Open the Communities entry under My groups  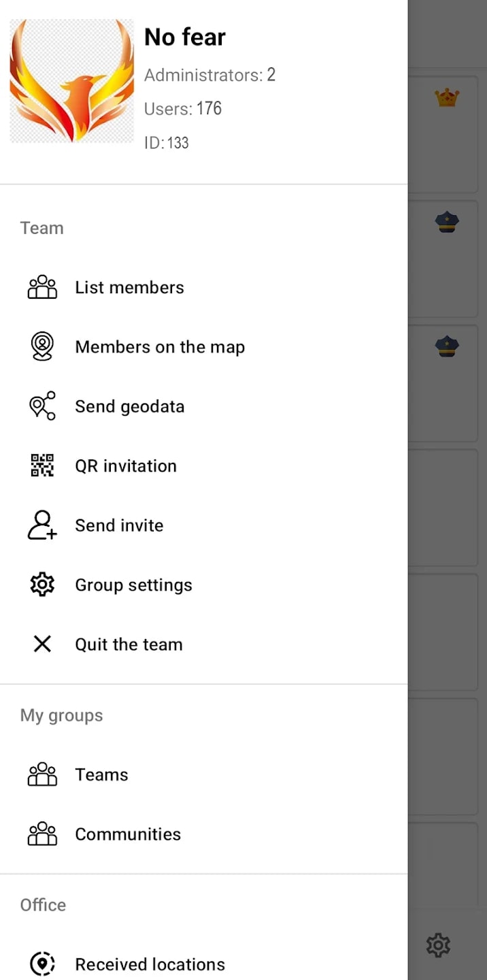(x=204, y=834)
